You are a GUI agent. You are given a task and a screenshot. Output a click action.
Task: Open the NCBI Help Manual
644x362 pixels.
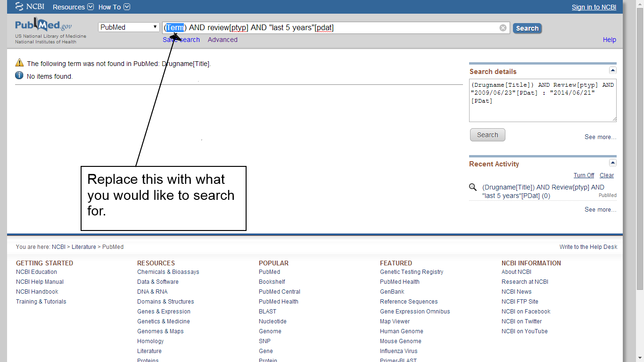(x=40, y=282)
